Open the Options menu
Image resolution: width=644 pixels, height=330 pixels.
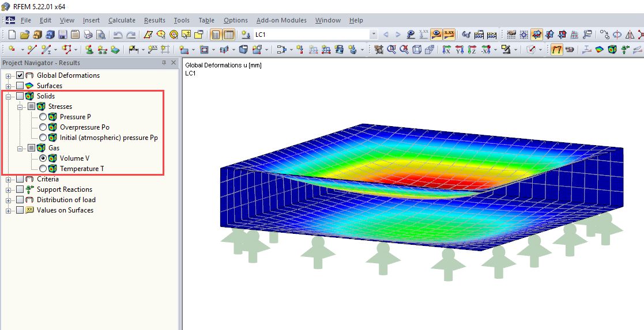pyautogui.click(x=235, y=20)
